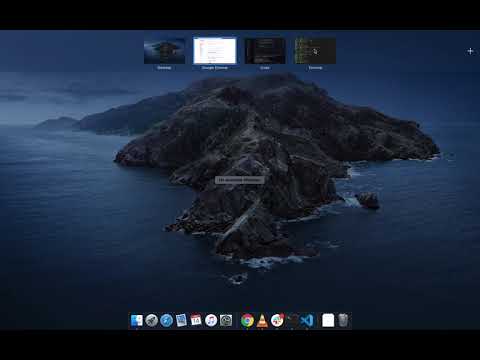
Task: Launch Google Chrome from the Dock
Action: [x=247, y=320]
